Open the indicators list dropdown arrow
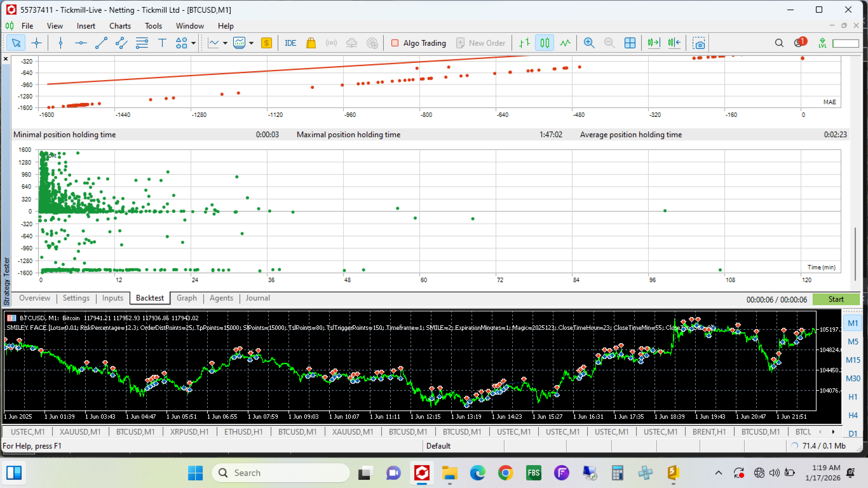 225,43
